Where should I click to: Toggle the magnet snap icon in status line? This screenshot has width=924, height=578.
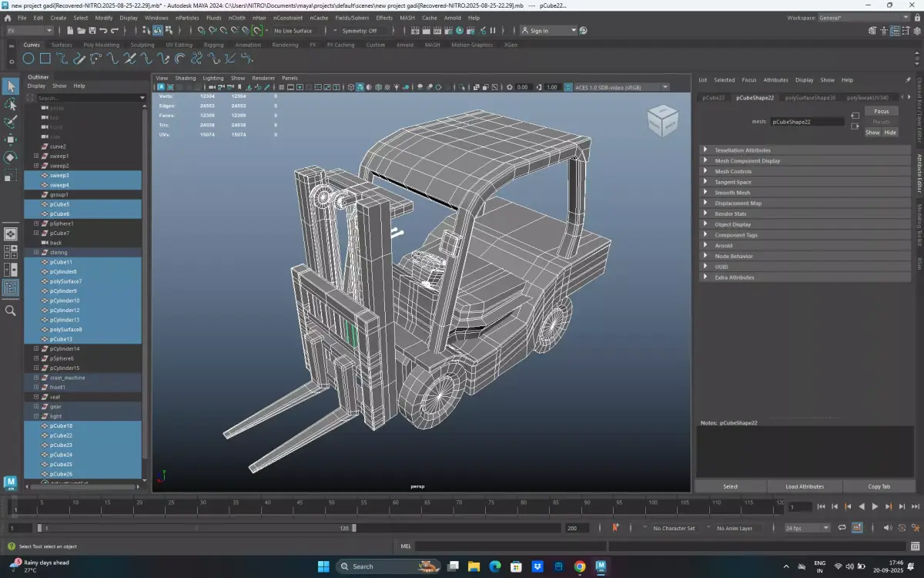tap(257, 31)
